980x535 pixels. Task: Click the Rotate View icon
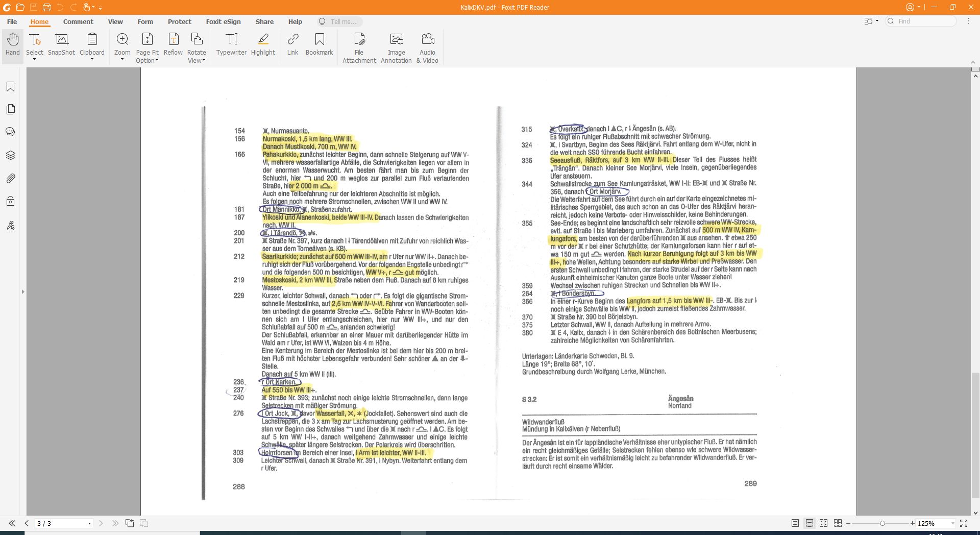197,40
